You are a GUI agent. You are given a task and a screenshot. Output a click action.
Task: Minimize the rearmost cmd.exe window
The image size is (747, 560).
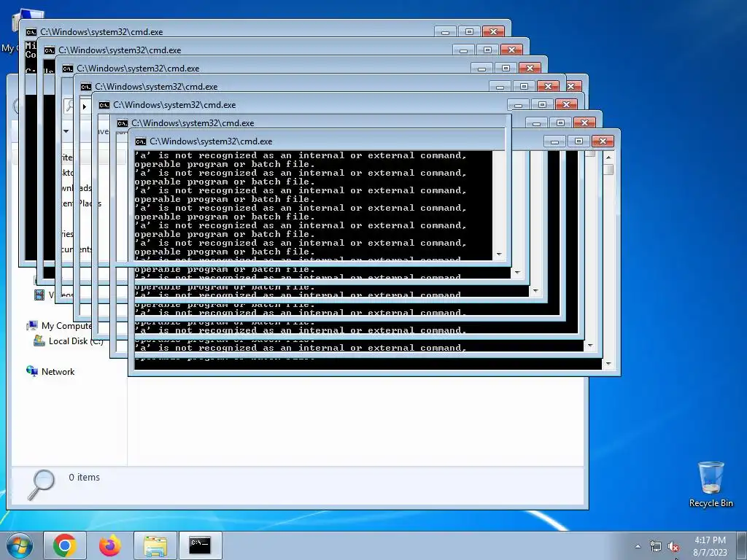[x=445, y=32]
